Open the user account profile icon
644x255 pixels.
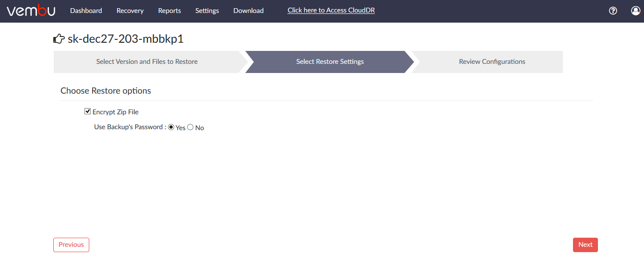tap(635, 11)
